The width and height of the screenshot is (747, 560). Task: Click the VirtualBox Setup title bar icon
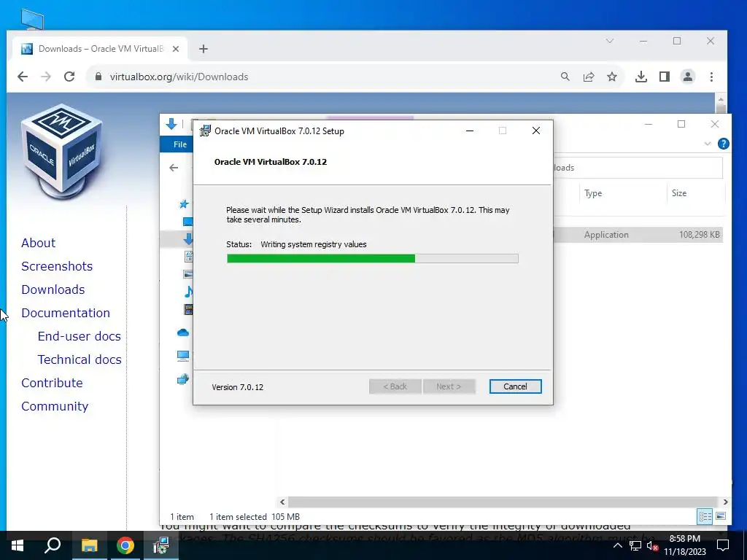click(x=205, y=131)
